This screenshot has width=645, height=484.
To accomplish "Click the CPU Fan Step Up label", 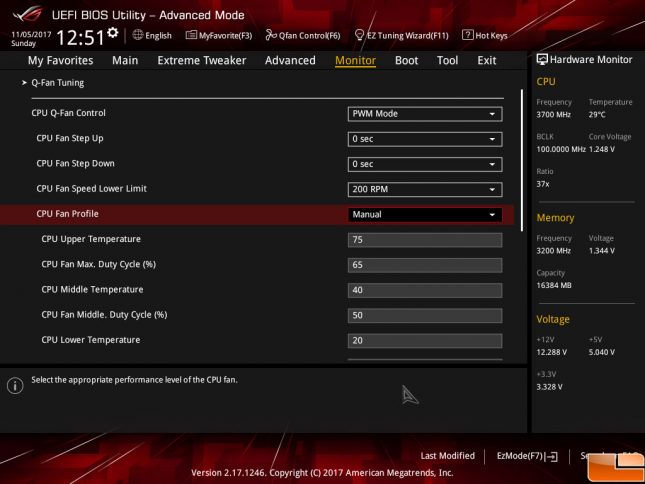I will pyautogui.click(x=70, y=138).
